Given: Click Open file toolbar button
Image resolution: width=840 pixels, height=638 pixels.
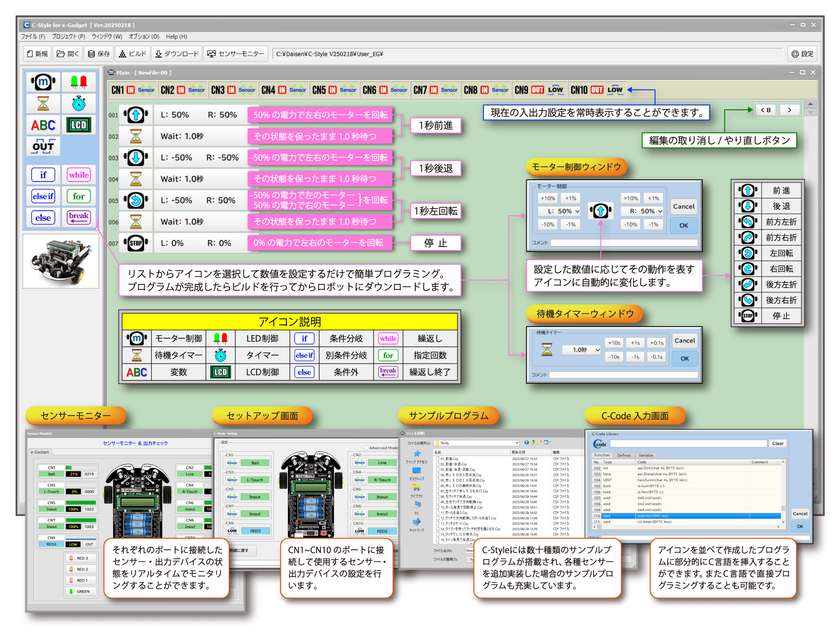Looking at the screenshot, I should coord(68,54).
